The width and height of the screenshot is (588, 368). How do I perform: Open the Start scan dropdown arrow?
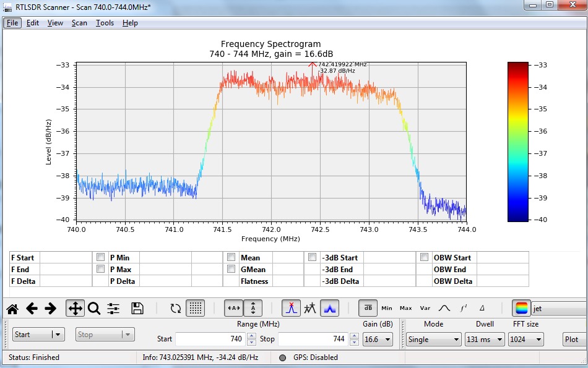58,335
